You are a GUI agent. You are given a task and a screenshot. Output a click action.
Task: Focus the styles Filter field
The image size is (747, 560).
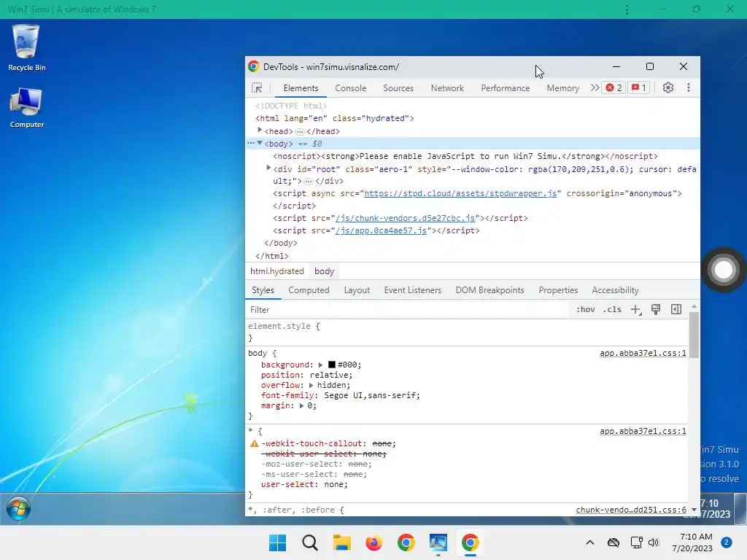[x=407, y=309]
